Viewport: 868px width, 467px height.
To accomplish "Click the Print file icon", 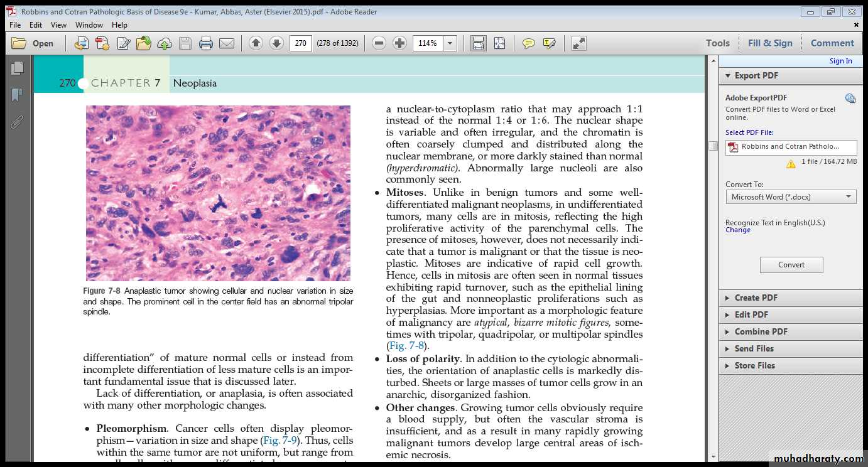I will (205, 43).
